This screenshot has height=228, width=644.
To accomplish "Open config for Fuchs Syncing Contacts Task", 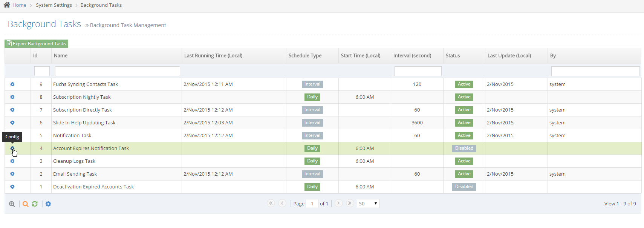I will [12, 84].
